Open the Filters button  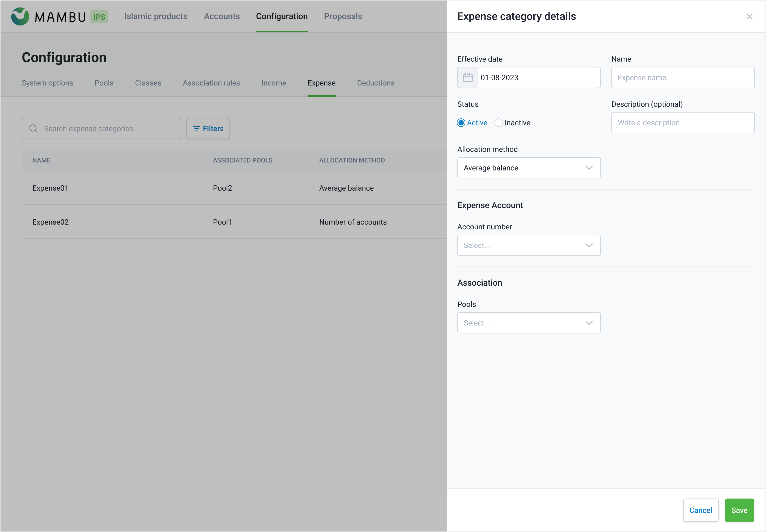pos(208,128)
